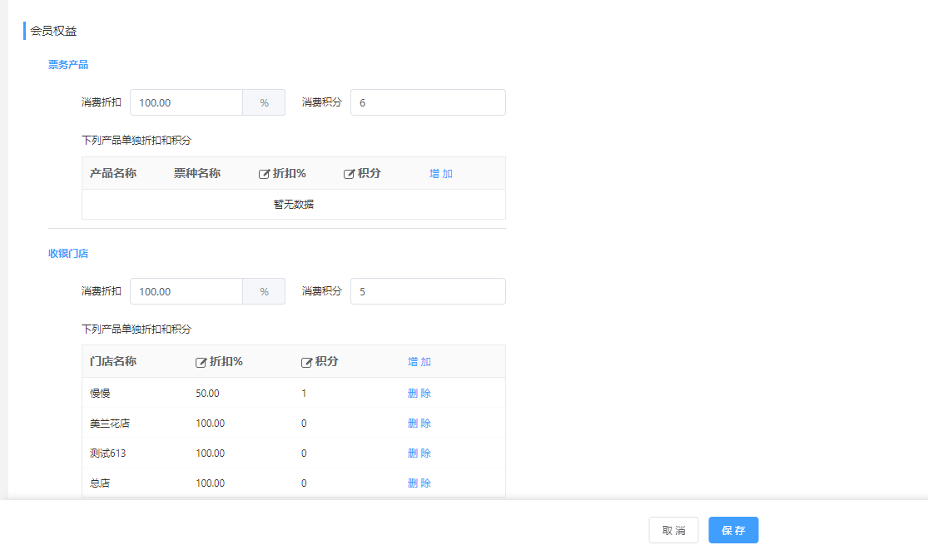Screen dimensions: 928x560
Task: Click the 票务产品 section heading
Action: (68, 65)
